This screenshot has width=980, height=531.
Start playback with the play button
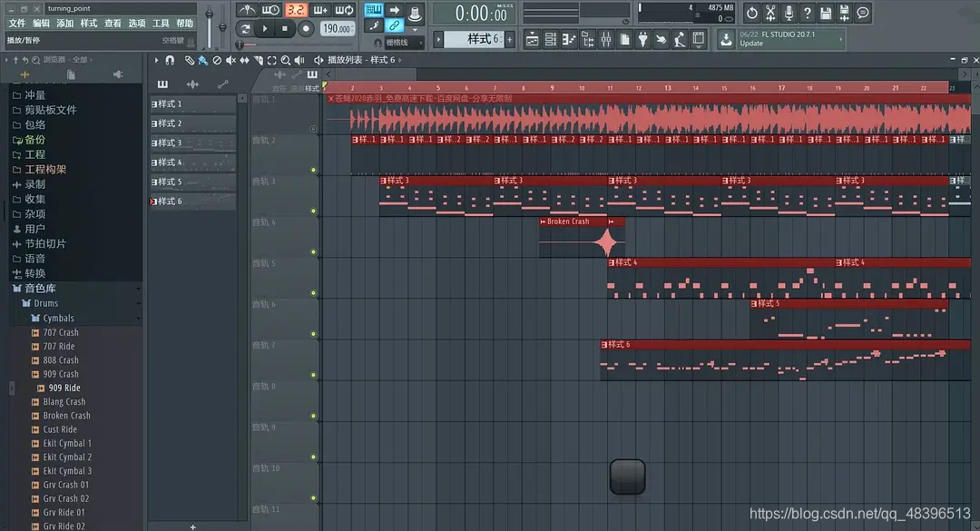[265, 29]
